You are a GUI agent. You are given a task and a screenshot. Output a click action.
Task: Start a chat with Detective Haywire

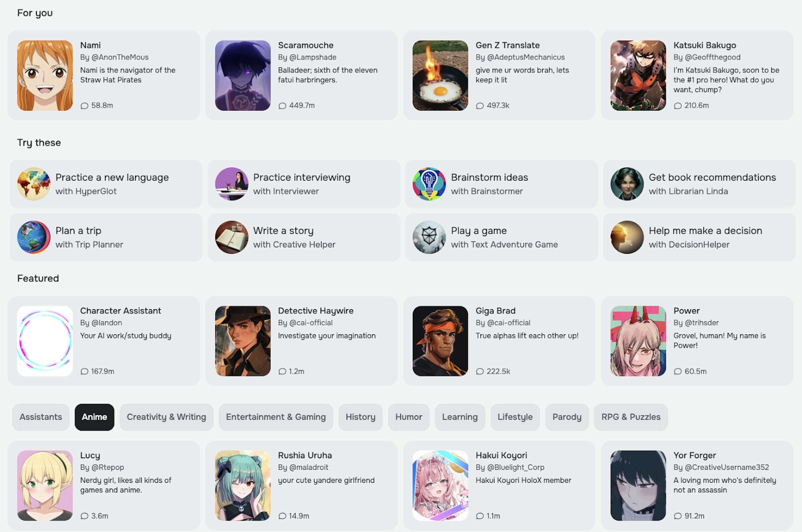click(302, 341)
